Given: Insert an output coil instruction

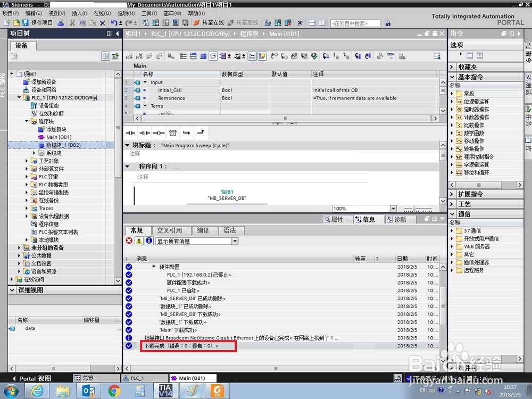Looking at the screenshot, I should point(159,132).
